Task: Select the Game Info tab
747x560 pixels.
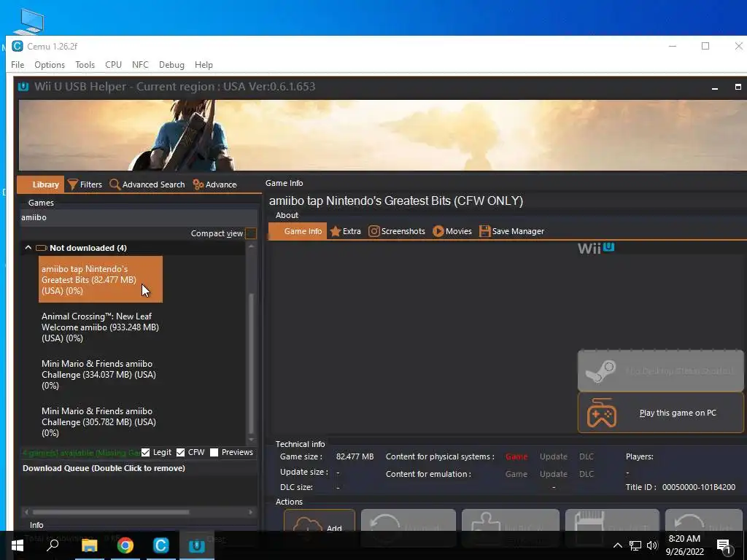Action: tap(298, 231)
